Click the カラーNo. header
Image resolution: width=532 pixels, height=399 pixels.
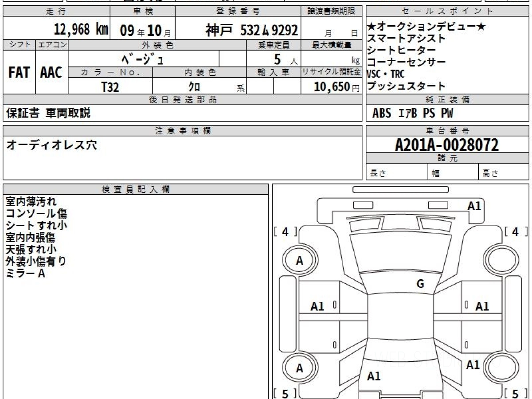[110, 72]
